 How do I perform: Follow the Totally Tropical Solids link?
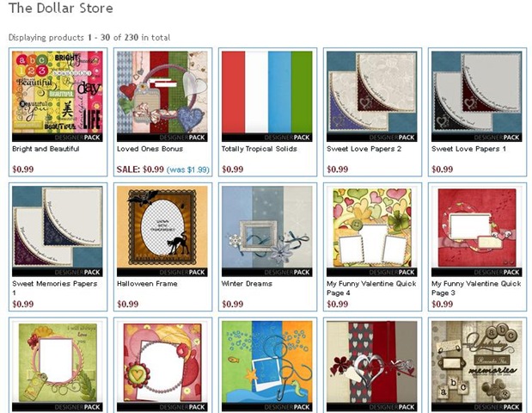pos(260,149)
